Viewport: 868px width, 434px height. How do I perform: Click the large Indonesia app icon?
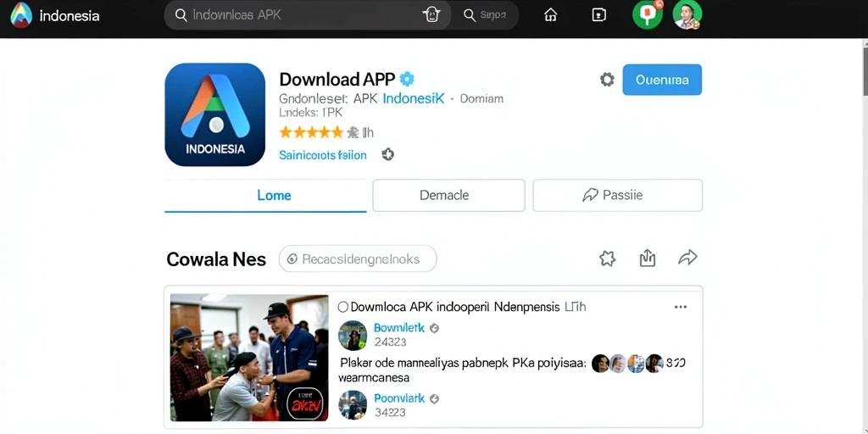[214, 114]
